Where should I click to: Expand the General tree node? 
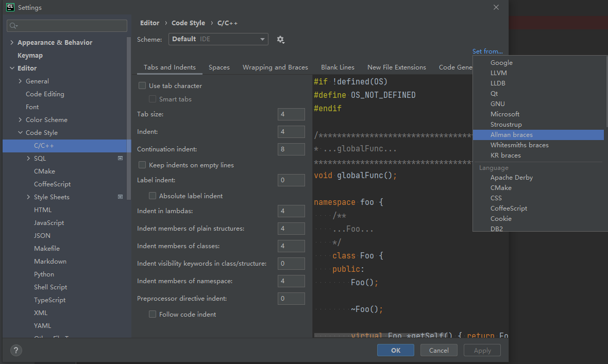(20, 81)
